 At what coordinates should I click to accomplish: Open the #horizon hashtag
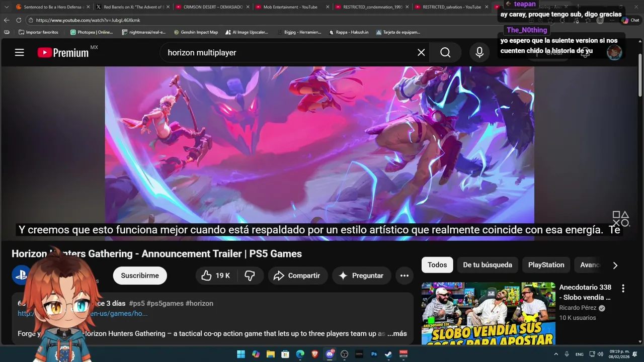click(199, 303)
